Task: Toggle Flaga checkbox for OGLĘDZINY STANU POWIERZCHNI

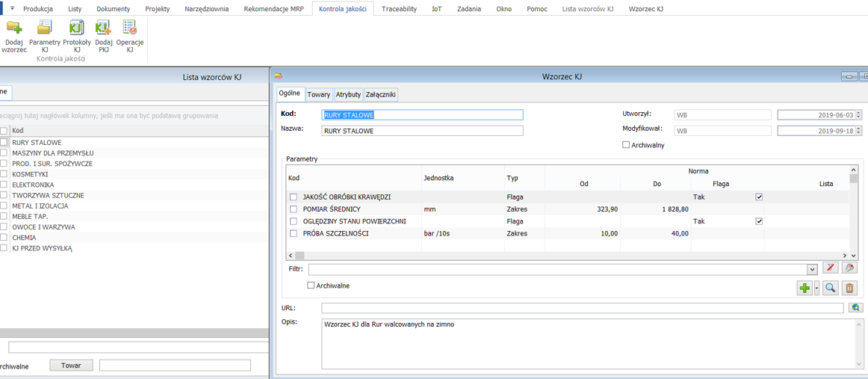Action: click(x=760, y=221)
